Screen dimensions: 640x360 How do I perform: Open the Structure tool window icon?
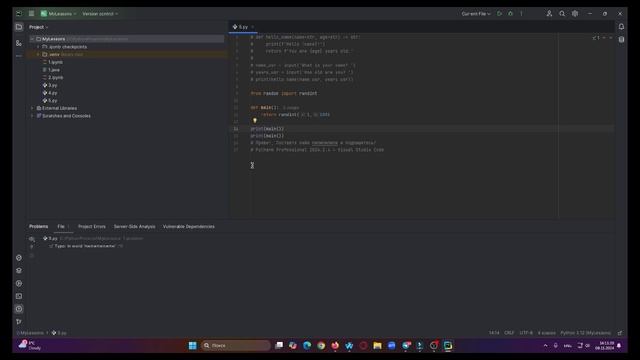pos(19,43)
